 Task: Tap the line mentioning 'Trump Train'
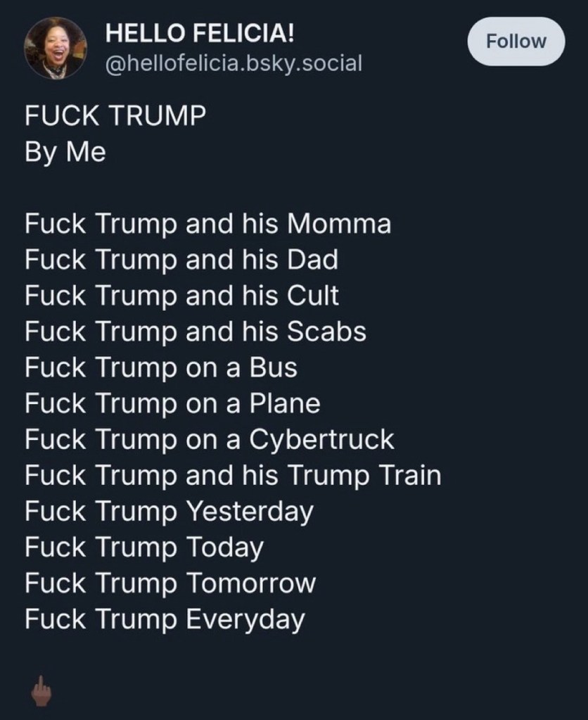(233, 476)
